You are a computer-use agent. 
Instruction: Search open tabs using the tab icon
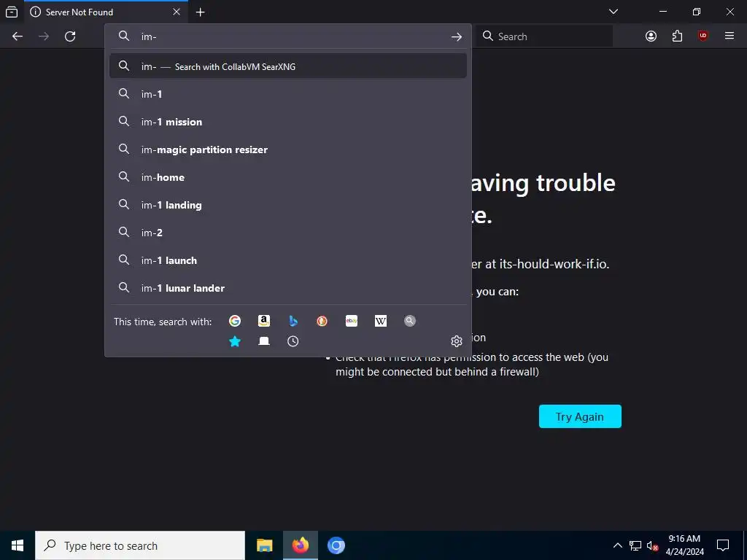(x=264, y=341)
